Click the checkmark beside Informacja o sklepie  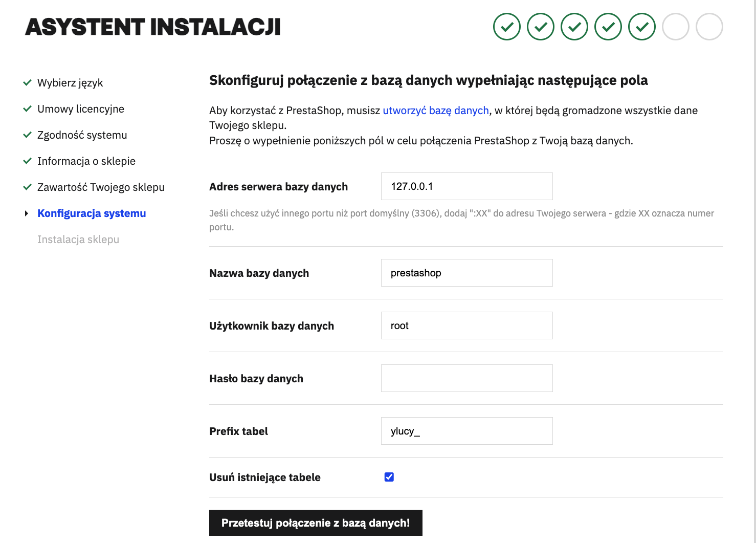coord(28,161)
